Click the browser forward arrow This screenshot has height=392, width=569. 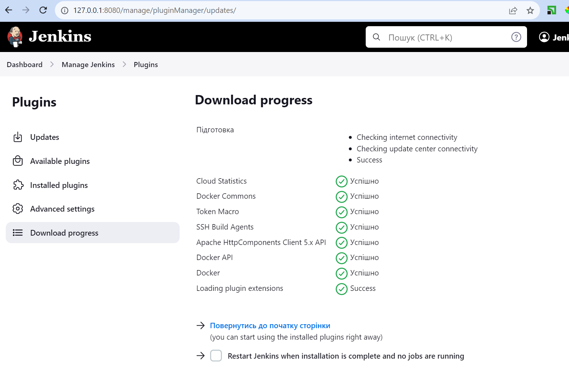coord(26,10)
